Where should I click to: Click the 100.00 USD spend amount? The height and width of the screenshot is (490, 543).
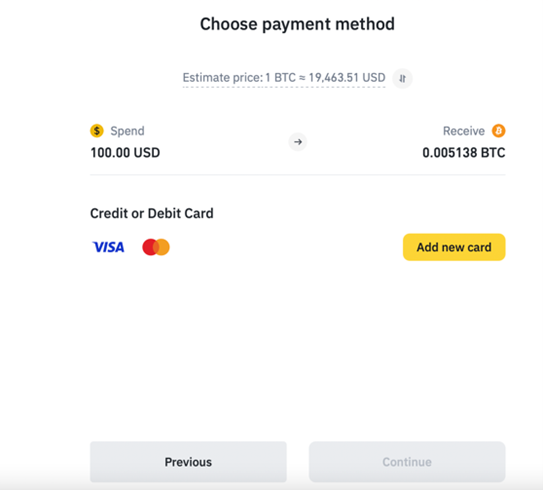125,153
